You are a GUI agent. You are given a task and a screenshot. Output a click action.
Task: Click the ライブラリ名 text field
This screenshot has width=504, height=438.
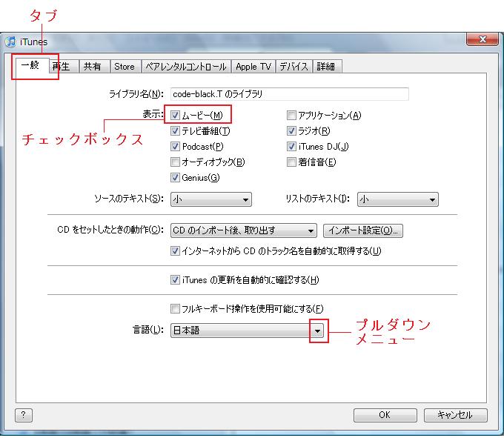click(x=290, y=94)
